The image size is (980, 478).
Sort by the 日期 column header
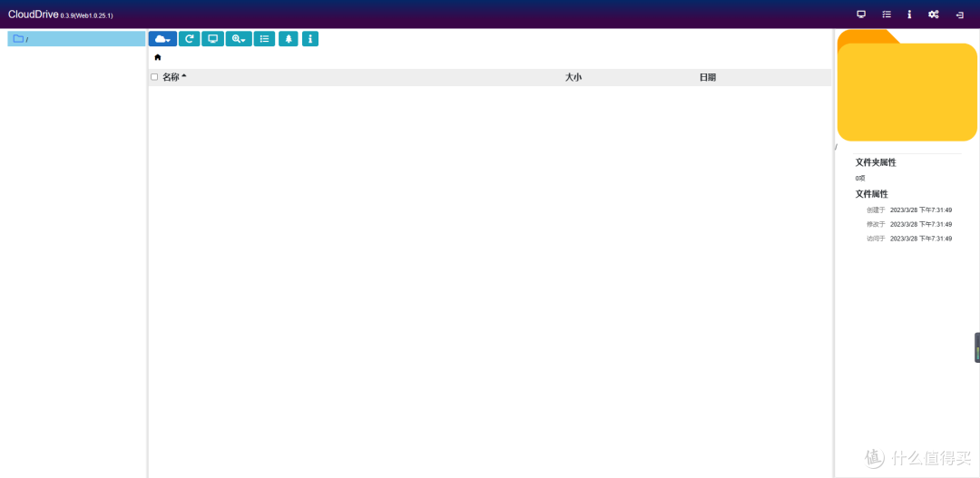pyautogui.click(x=707, y=77)
